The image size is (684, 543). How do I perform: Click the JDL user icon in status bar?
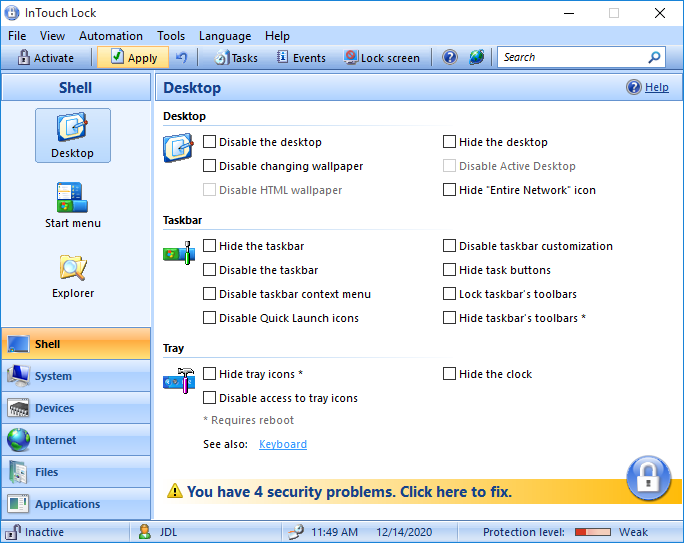[145, 532]
